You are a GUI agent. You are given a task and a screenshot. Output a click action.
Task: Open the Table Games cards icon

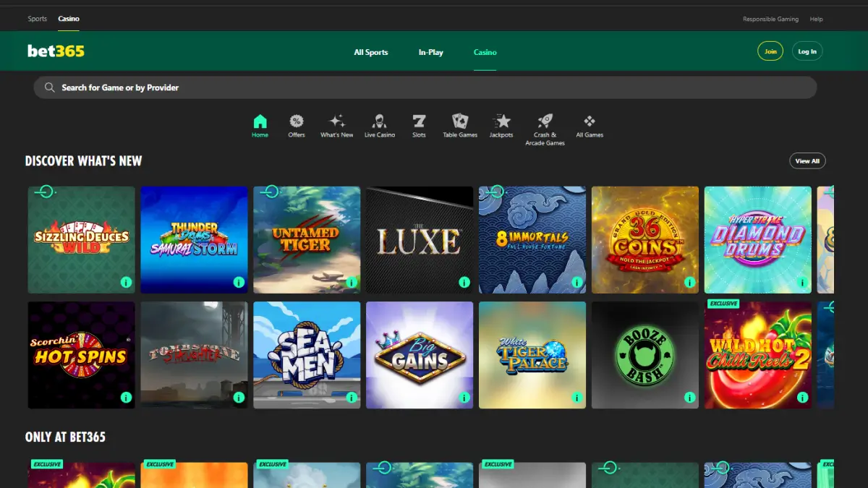tap(460, 121)
